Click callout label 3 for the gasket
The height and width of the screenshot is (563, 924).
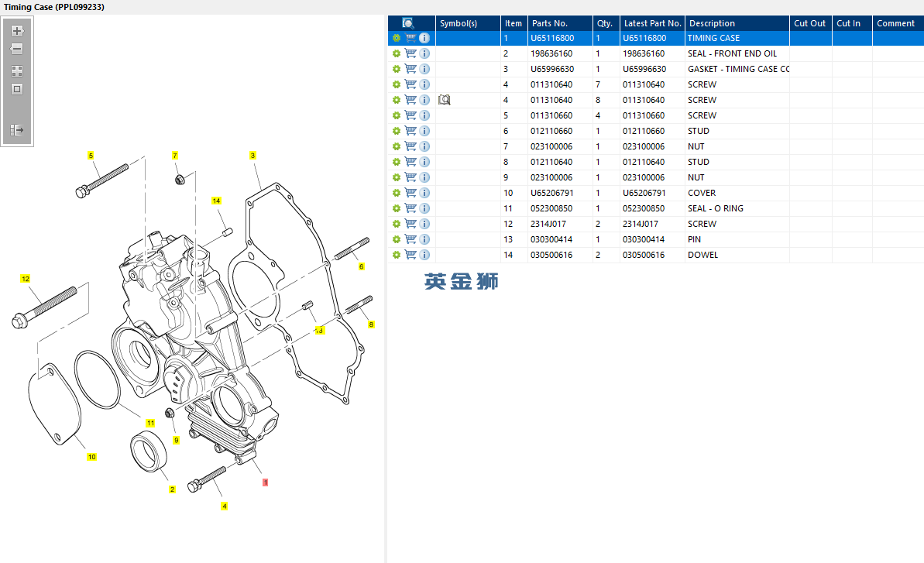click(x=252, y=156)
